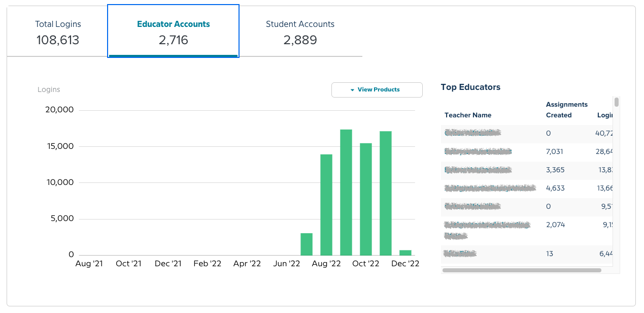Screen dimensions: 644x313
Task: Select the 13 assignments cell
Action: tap(550, 254)
